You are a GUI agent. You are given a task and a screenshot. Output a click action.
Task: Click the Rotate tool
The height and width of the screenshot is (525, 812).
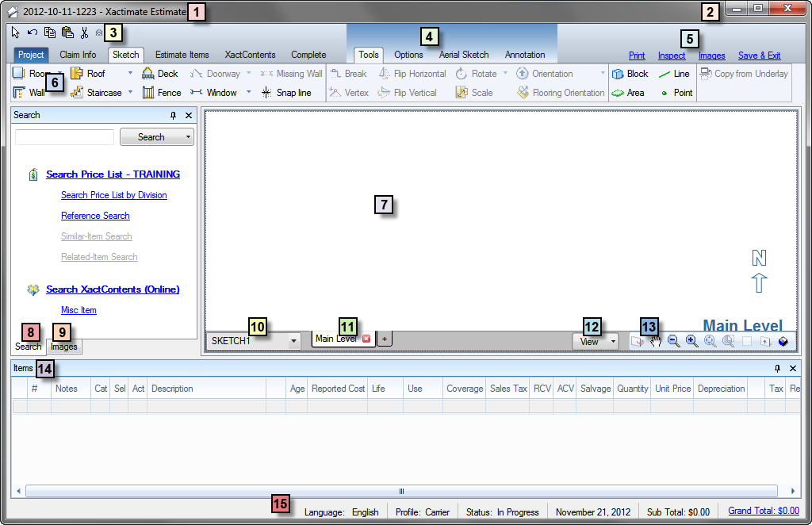(477, 74)
